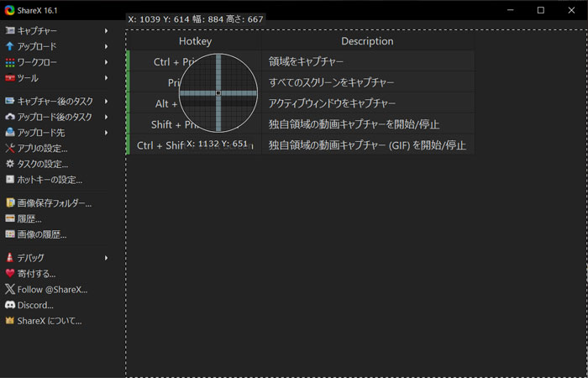Click Follow @ShareX... link
588x378 pixels.
coord(52,290)
